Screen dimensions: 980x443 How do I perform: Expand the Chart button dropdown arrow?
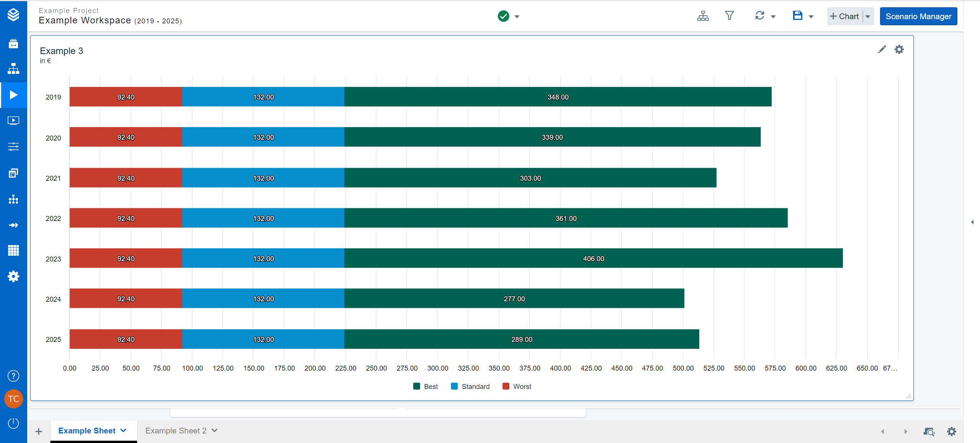(x=868, y=16)
